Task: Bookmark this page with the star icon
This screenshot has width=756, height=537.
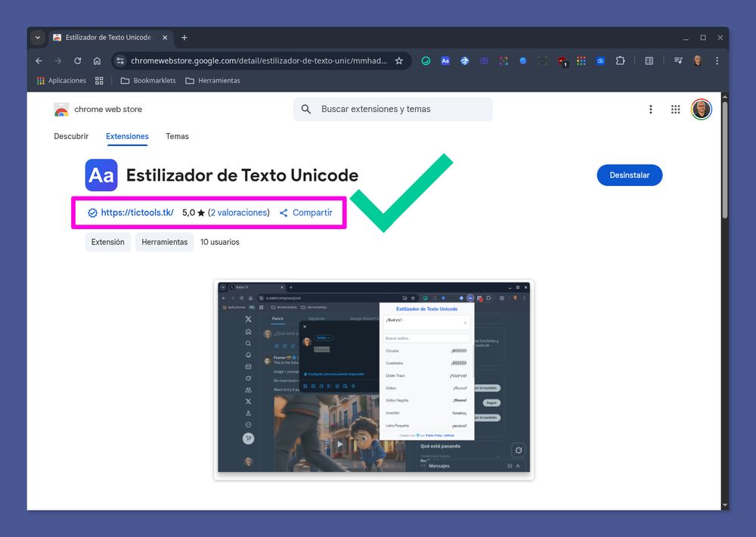Action: (398, 61)
